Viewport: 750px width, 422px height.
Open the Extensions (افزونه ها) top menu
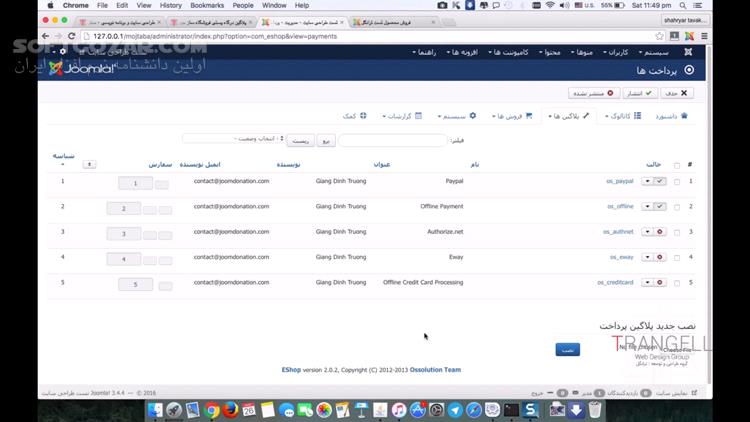462,52
